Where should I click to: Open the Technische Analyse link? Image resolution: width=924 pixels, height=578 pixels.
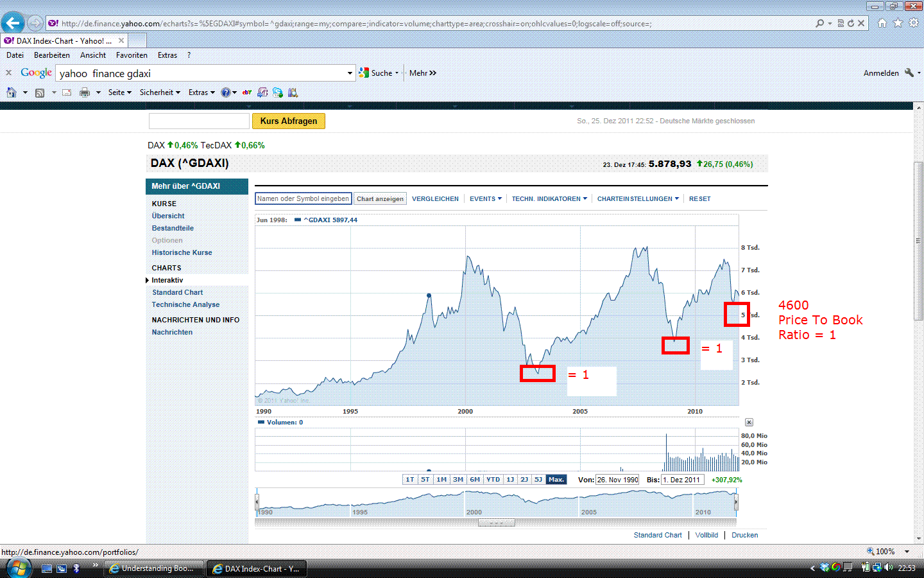[x=185, y=304]
